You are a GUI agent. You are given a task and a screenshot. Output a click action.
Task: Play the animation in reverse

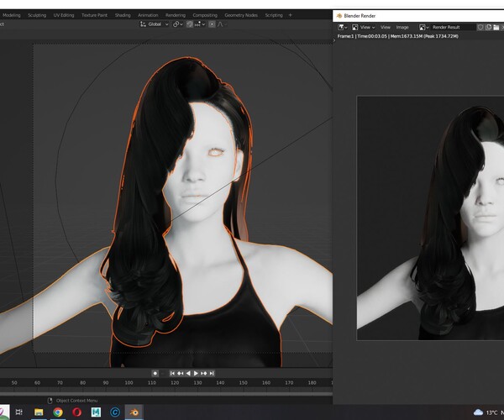pos(188,374)
